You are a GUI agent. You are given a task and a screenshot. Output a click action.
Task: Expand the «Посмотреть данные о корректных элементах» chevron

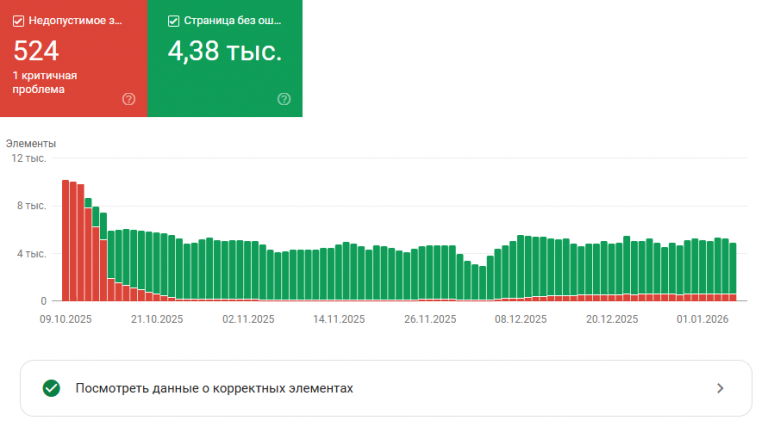(x=720, y=389)
